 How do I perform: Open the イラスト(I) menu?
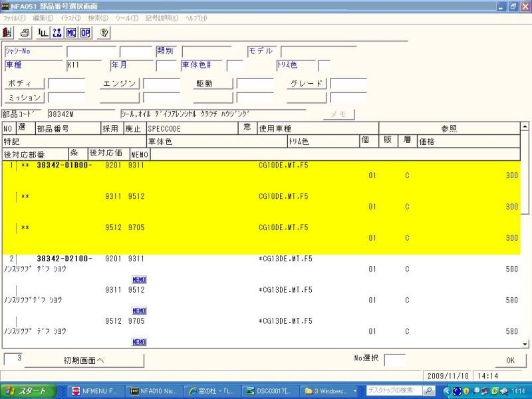(x=70, y=18)
